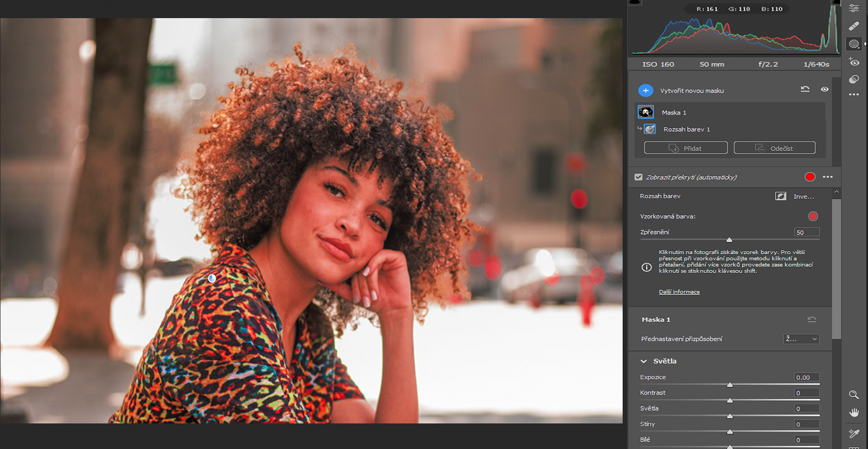
Task: Click the Stíny value field
Action: 807,424
